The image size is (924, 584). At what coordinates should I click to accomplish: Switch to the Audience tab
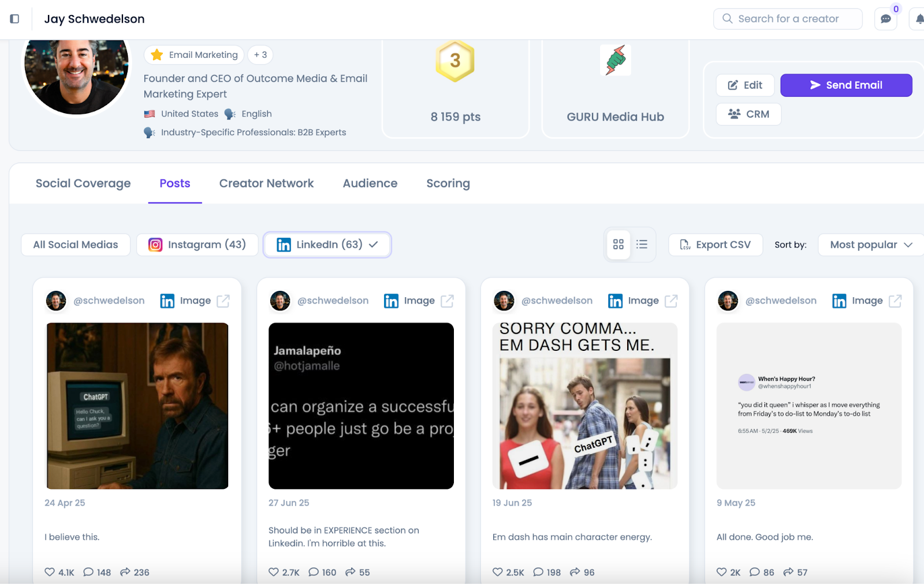[370, 184]
